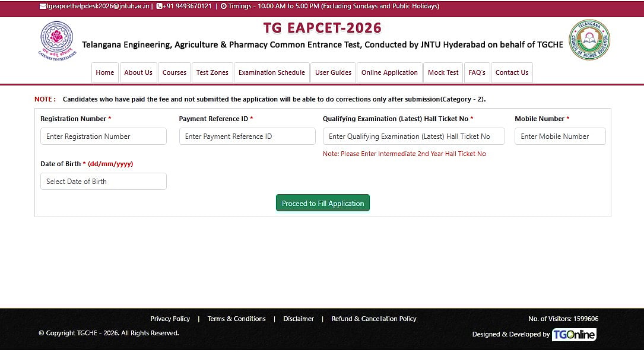Image resolution: width=644 pixels, height=362 pixels.
Task: Click the Telangana Council of Higher Education logo
Action: point(589,40)
